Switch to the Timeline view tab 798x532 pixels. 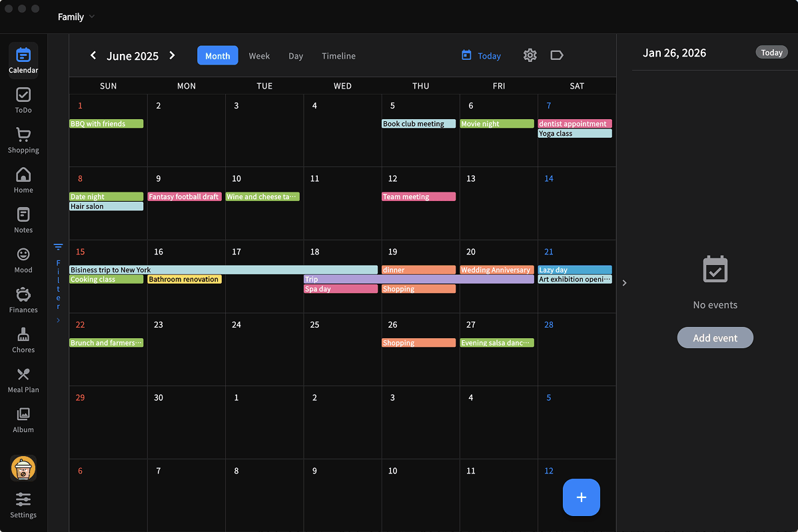(338, 56)
